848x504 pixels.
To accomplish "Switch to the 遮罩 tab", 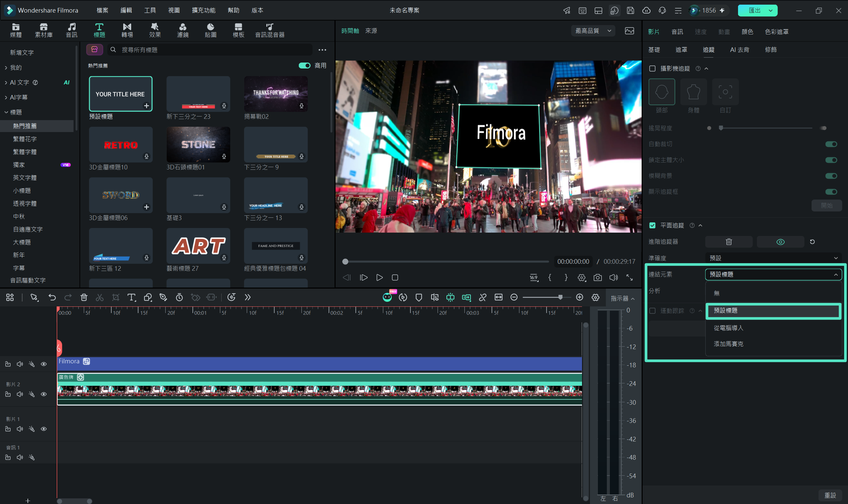I will [x=681, y=50].
